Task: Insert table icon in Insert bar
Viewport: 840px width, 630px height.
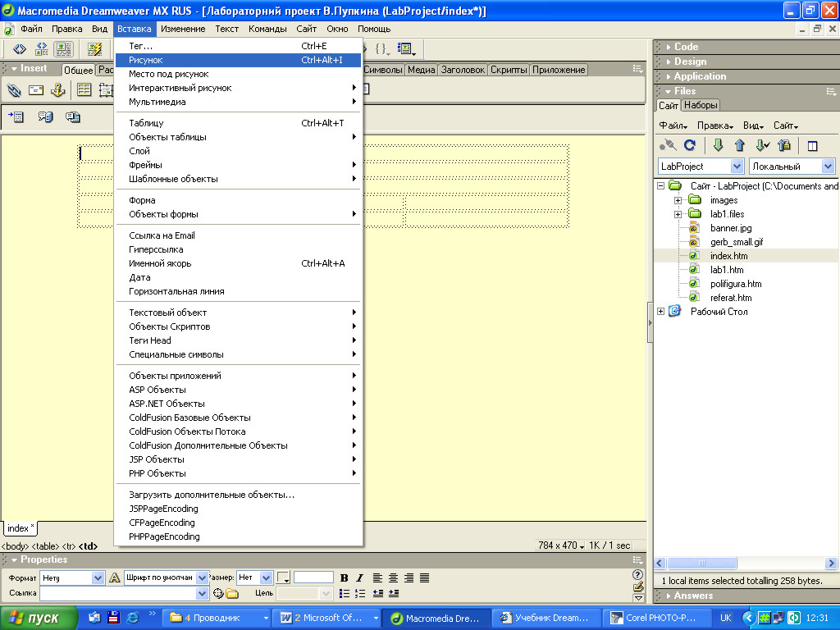Action: (84, 90)
